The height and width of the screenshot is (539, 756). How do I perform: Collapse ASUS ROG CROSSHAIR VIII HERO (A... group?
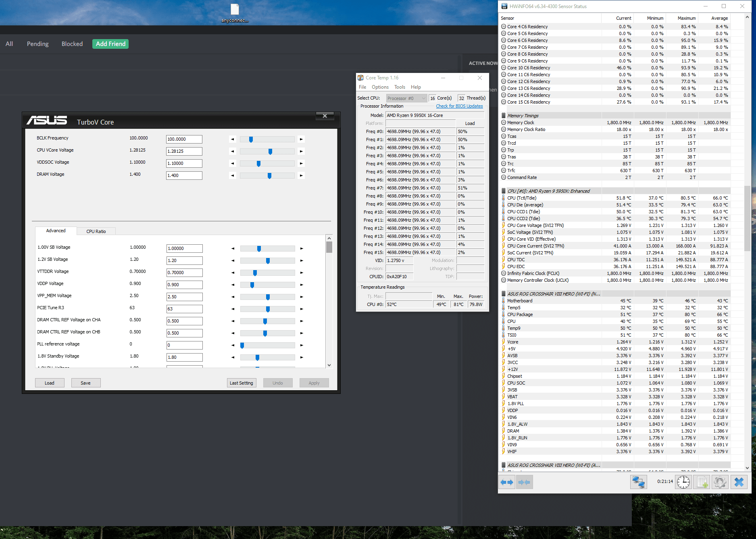tap(504, 465)
